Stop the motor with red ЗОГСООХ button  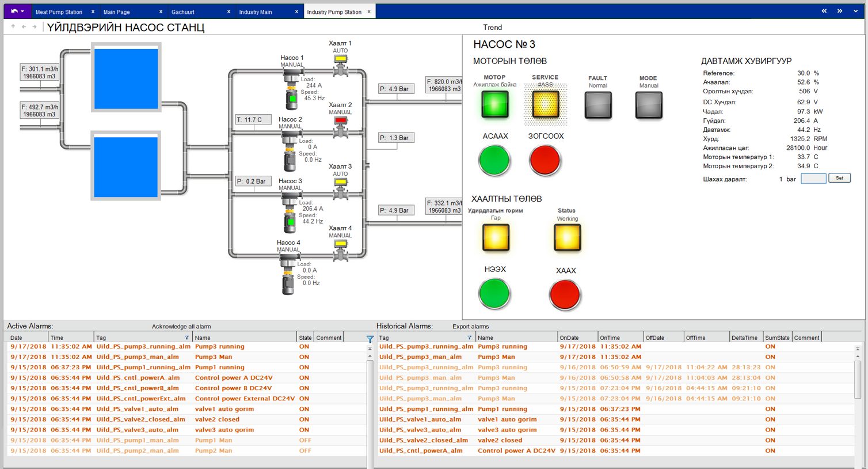click(x=545, y=160)
